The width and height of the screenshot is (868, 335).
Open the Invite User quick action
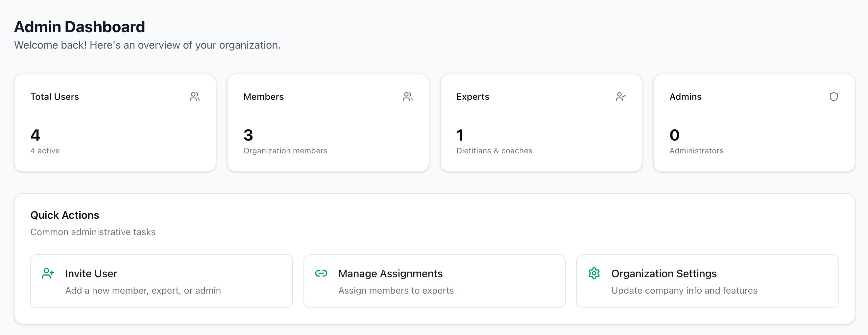161,281
